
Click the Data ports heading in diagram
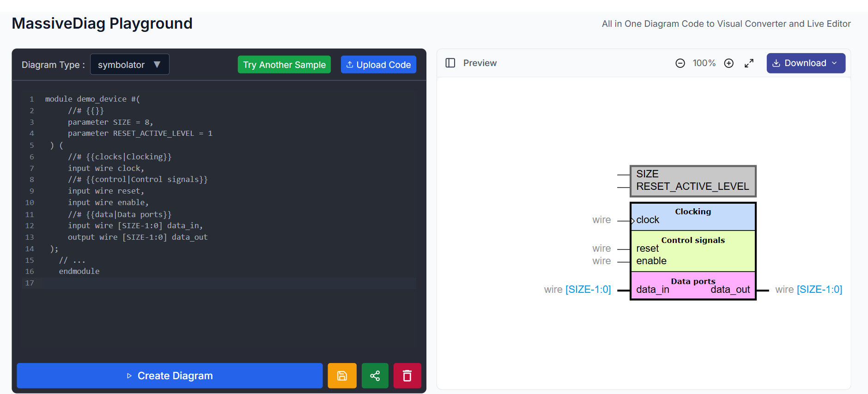(693, 281)
